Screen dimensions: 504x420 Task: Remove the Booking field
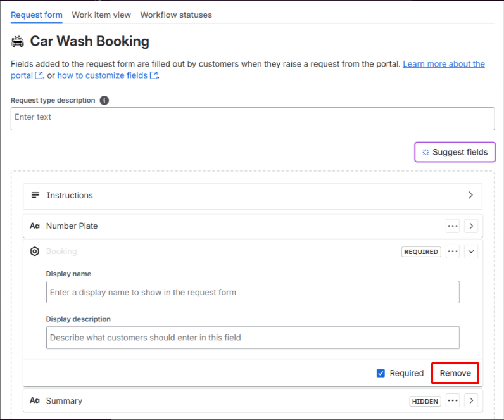coord(455,373)
